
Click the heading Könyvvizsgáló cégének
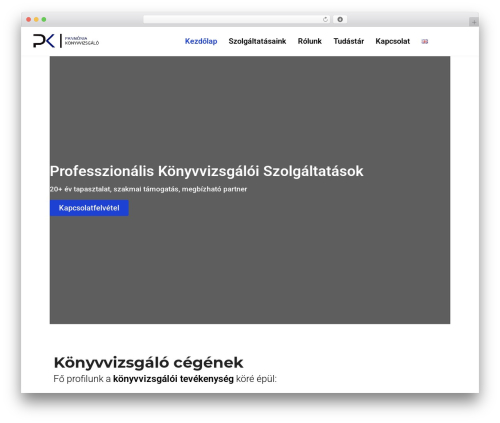[x=148, y=363]
